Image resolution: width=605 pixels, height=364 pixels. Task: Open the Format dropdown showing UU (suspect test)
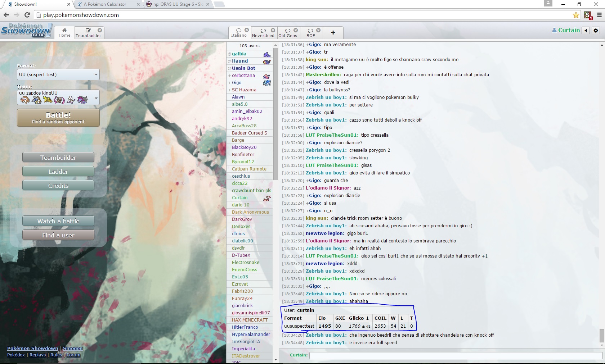58,75
